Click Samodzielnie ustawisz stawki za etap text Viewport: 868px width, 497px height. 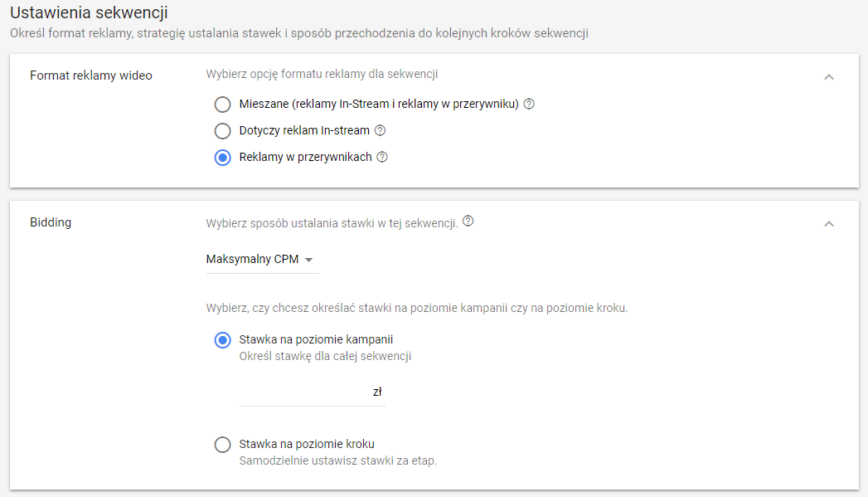point(337,460)
